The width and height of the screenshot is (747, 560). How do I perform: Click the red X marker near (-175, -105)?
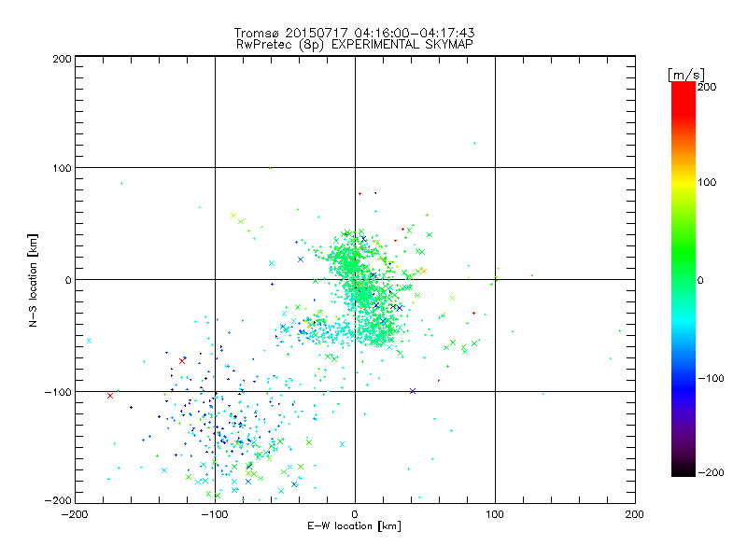pyautogui.click(x=110, y=396)
